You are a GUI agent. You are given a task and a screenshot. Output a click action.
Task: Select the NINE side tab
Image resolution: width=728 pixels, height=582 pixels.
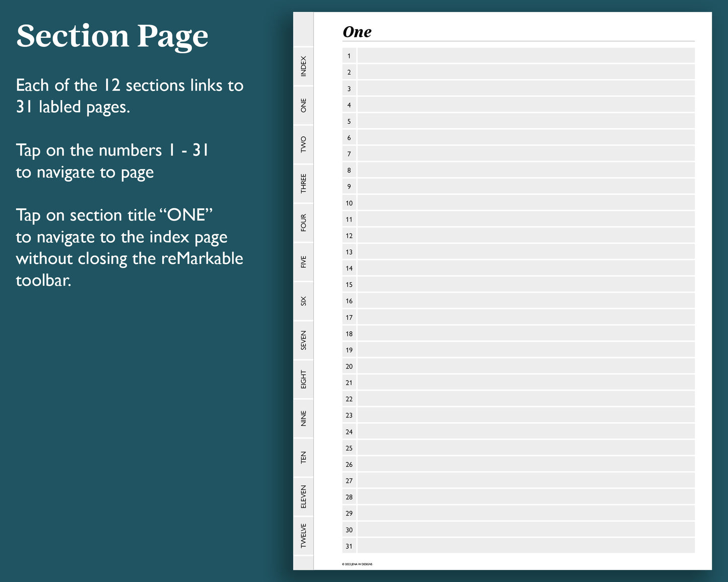[x=303, y=418]
